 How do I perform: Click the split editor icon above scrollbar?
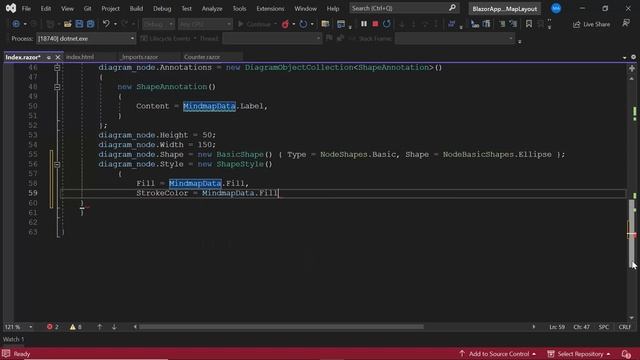point(632,69)
